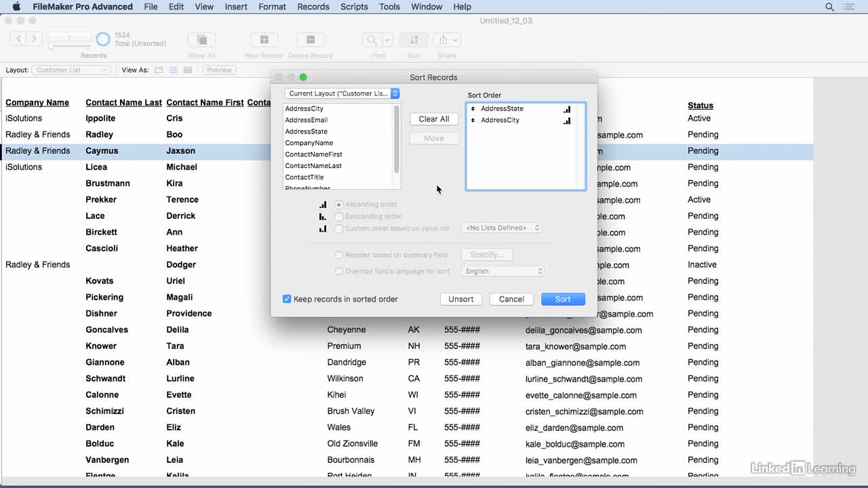868x488 pixels.
Task: Open the Scripts menu
Action: 354,7
